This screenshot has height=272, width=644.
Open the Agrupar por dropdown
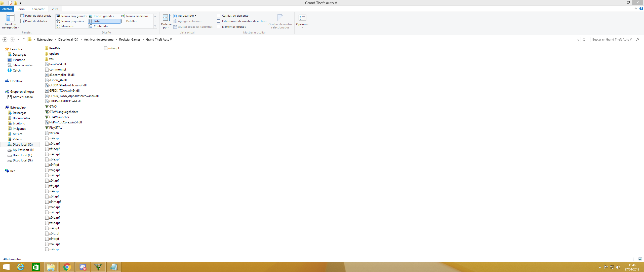click(x=187, y=16)
